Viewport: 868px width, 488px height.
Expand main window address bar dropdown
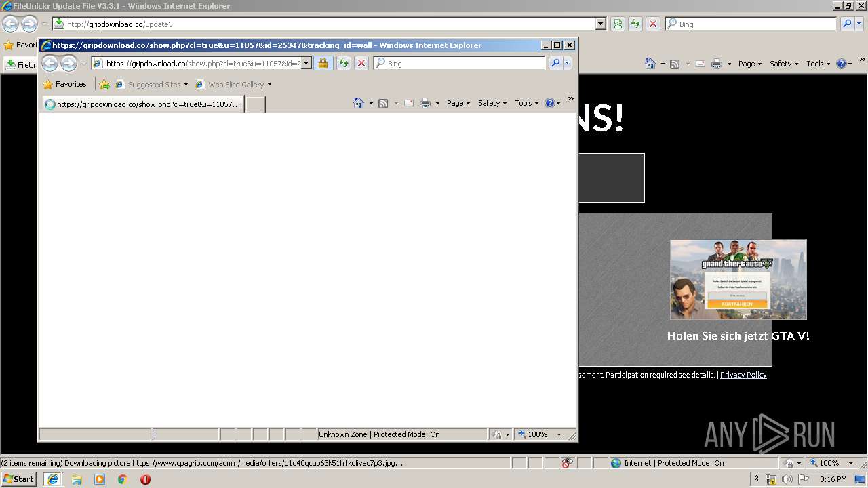pyautogui.click(x=600, y=24)
